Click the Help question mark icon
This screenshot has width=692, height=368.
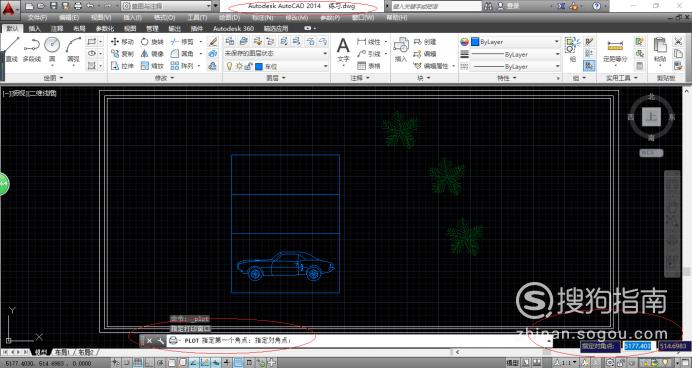(596, 6)
